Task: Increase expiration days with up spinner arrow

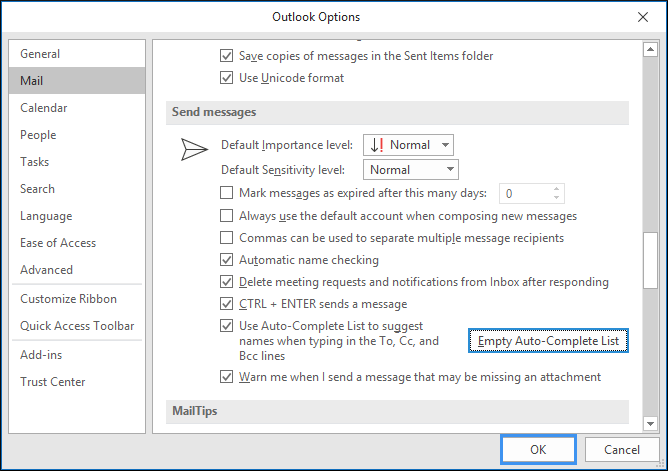Action: point(556,189)
